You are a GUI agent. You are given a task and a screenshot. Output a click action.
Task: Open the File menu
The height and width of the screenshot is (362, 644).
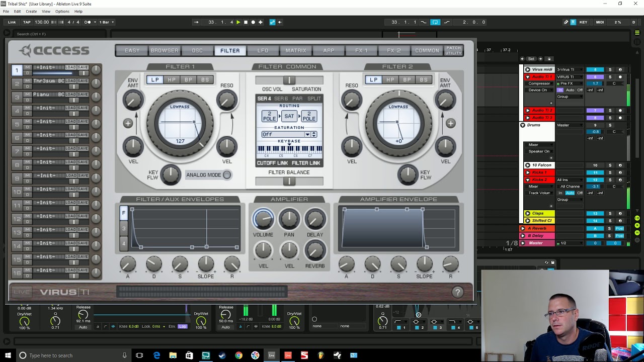pos(6,11)
